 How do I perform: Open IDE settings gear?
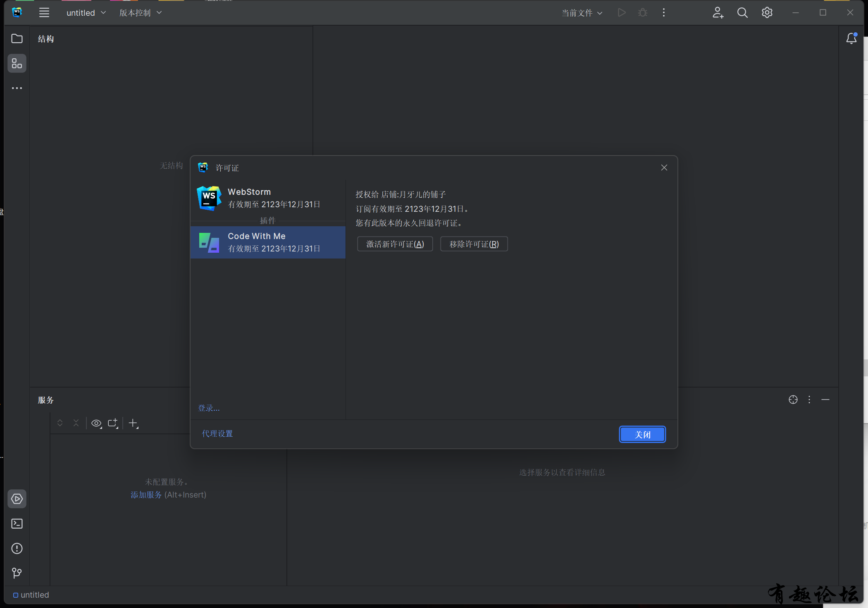(x=767, y=12)
